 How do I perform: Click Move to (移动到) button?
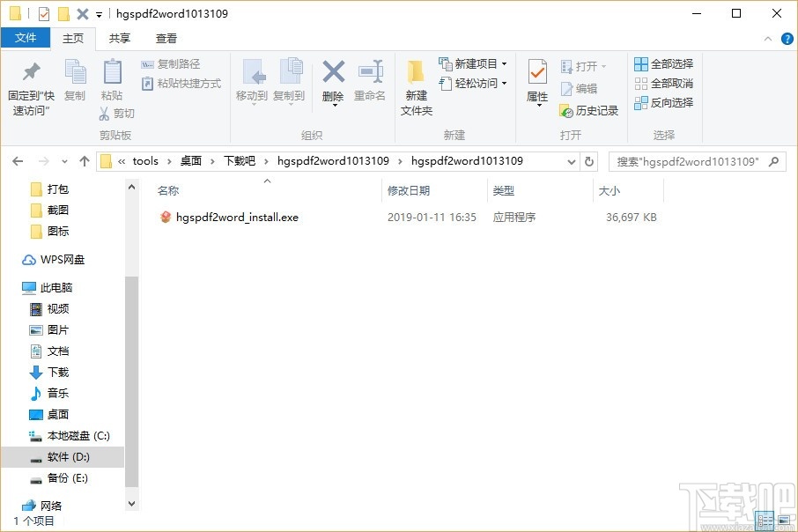(252, 81)
